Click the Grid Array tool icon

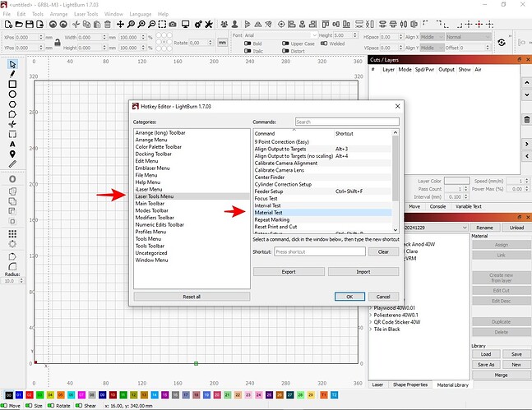pos(12,233)
